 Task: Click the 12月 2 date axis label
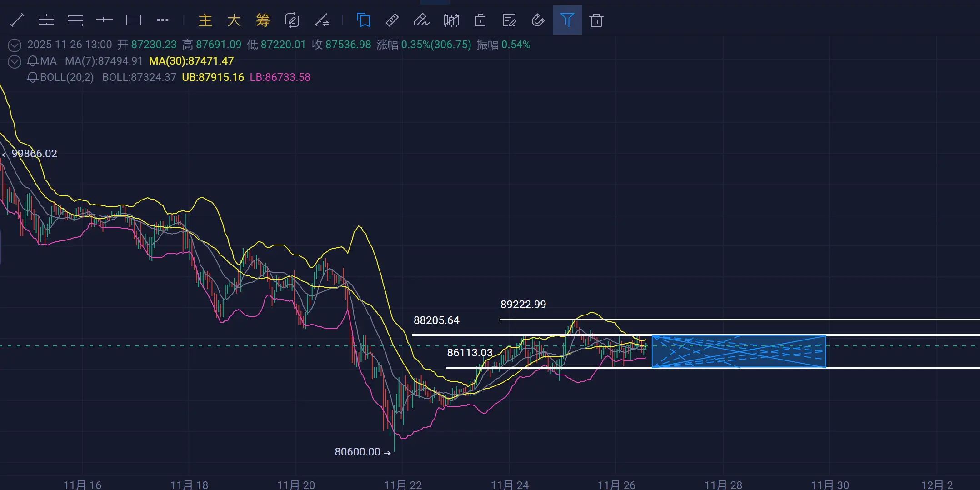(937, 485)
